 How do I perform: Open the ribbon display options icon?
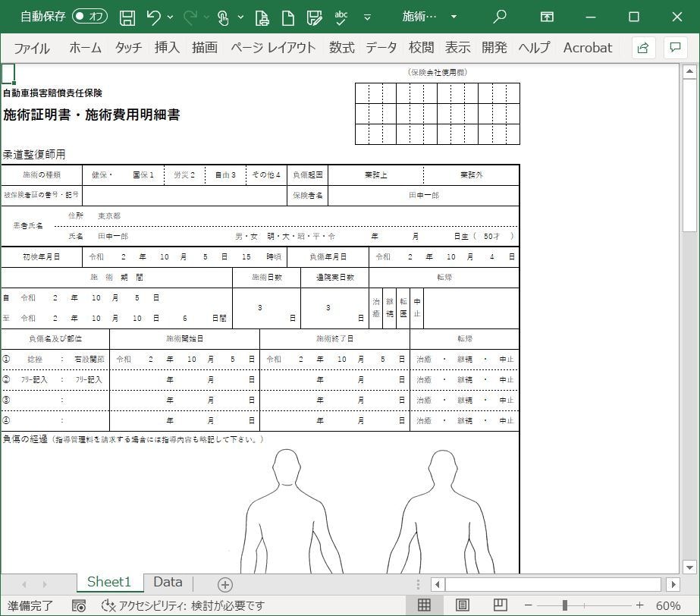tap(547, 17)
